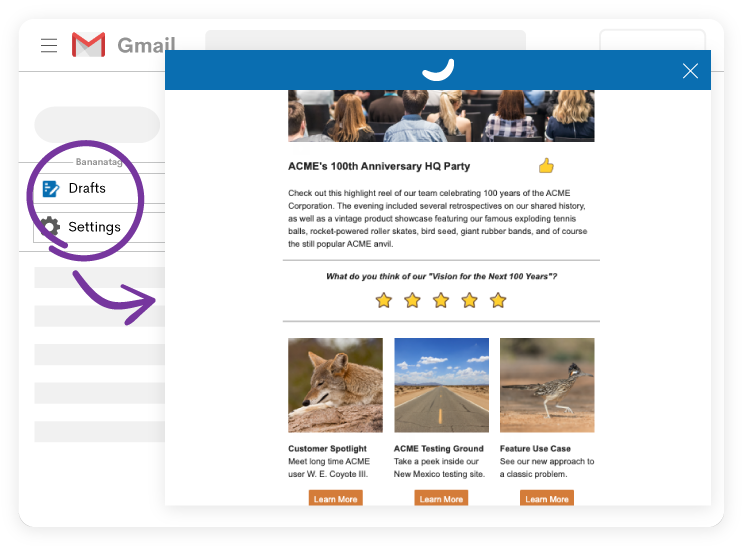Click the ACME's 100th Anniversary HQ Party heading

tap(379, 166)
